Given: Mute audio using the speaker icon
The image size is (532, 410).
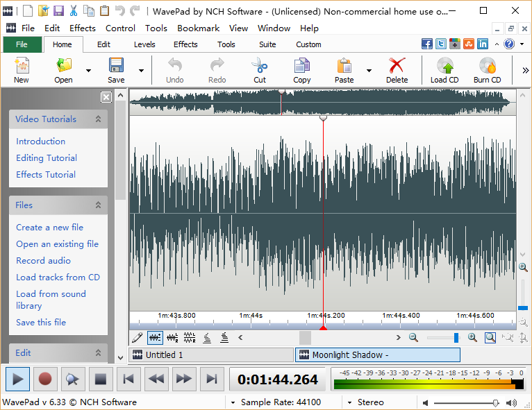Looking at the screenshot, I should [x=425, y=402].
